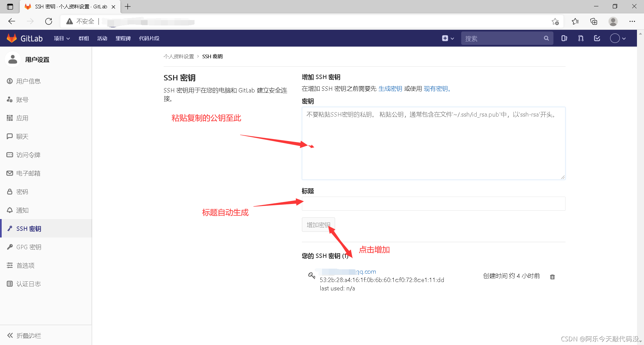
Task: Expand the user avatar dropdown
Action: 618,39
